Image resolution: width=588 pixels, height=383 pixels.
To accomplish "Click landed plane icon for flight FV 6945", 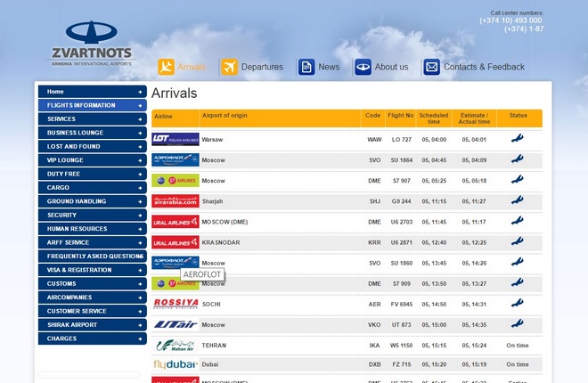I will (518, 303).
